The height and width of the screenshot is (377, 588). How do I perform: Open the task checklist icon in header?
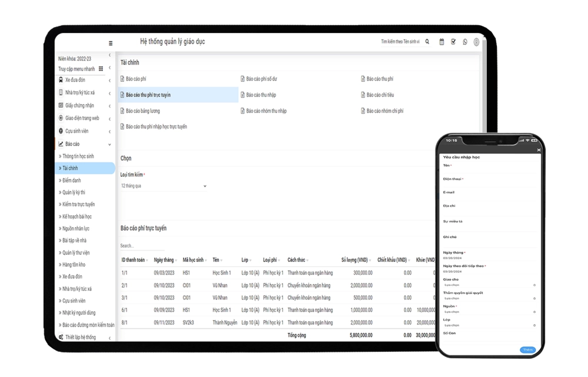[453, 42]
